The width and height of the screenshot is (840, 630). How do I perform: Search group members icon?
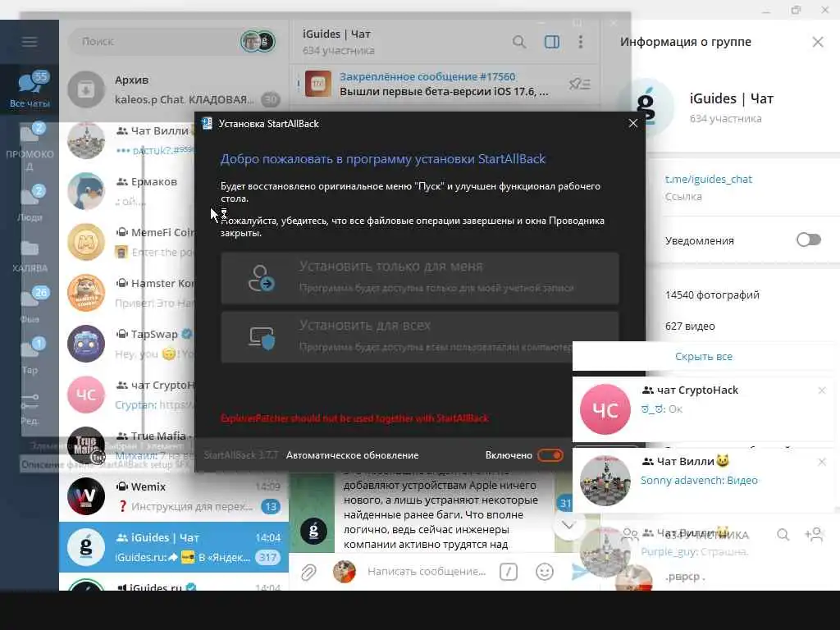(783, 535)
